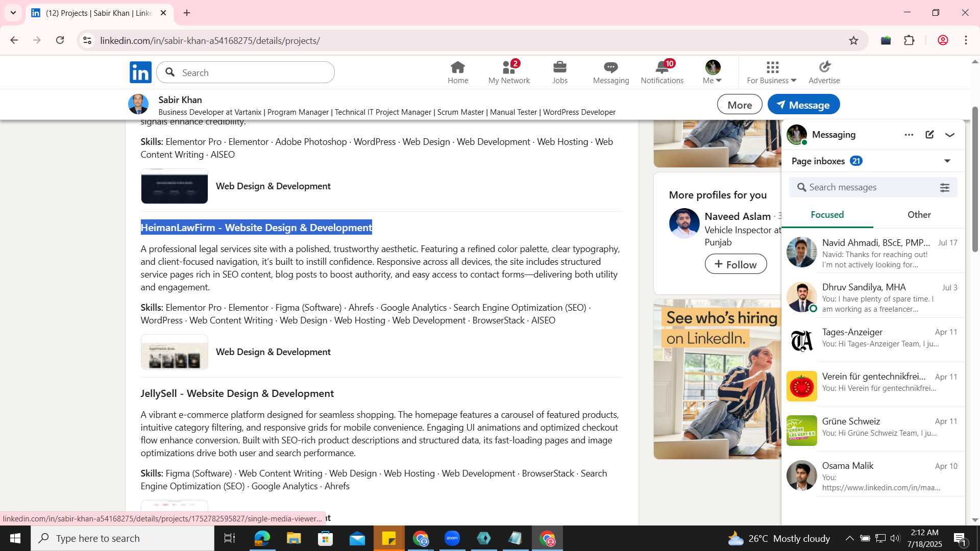Click the More button on profile header
This screenshot has height=551, width=980.
(x=740, y=105)
